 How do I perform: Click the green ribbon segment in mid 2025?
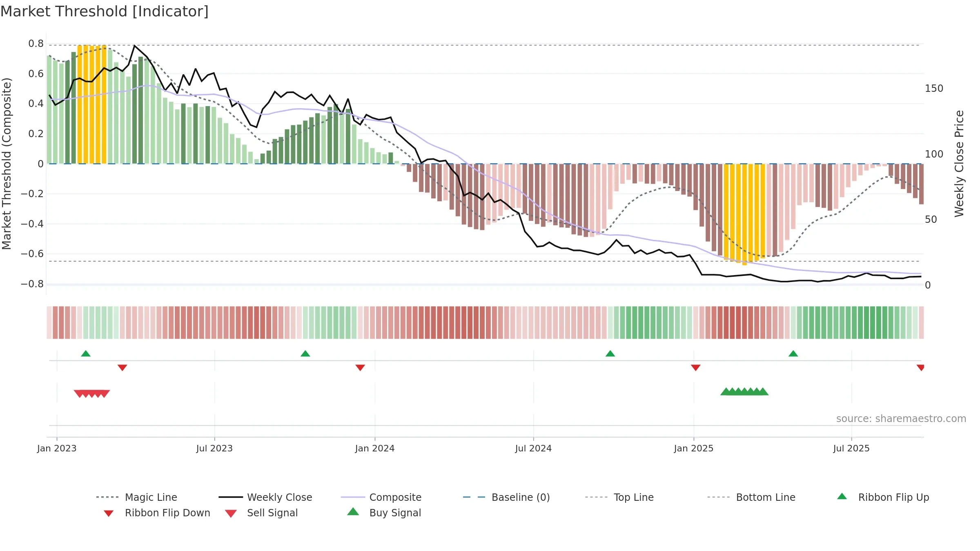pyautogui.click(x=854, y=322)
